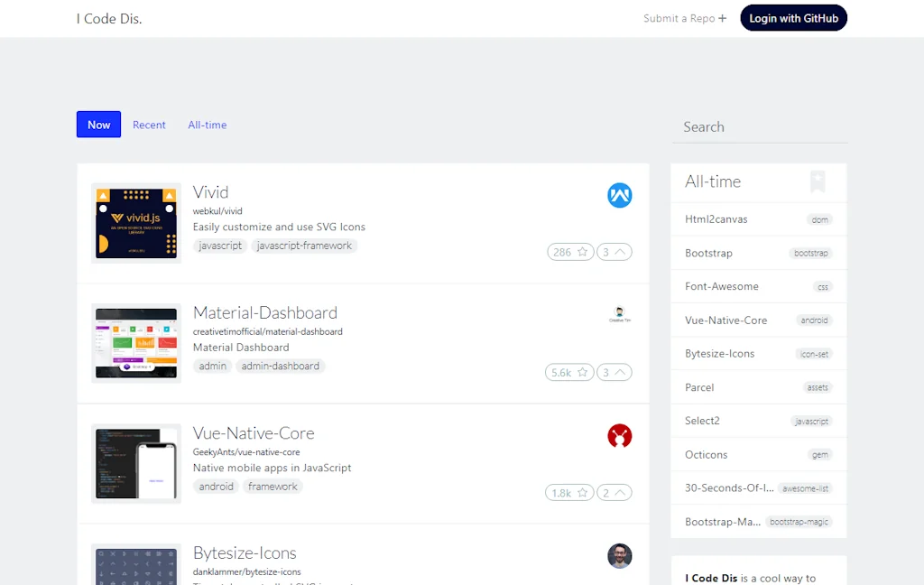Upvote the Material-Dashboard repo
924x585 pixels.
[x=614, y=372]
